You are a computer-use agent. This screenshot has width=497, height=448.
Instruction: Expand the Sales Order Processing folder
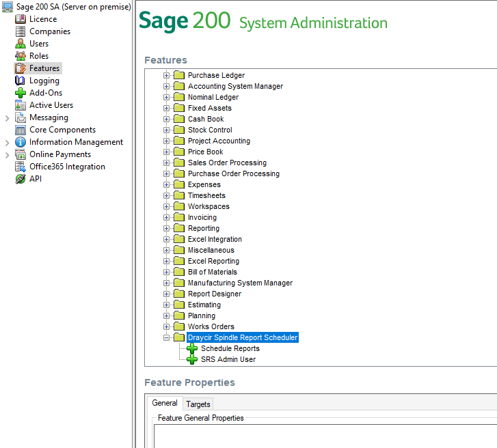(x=166, y=163)
